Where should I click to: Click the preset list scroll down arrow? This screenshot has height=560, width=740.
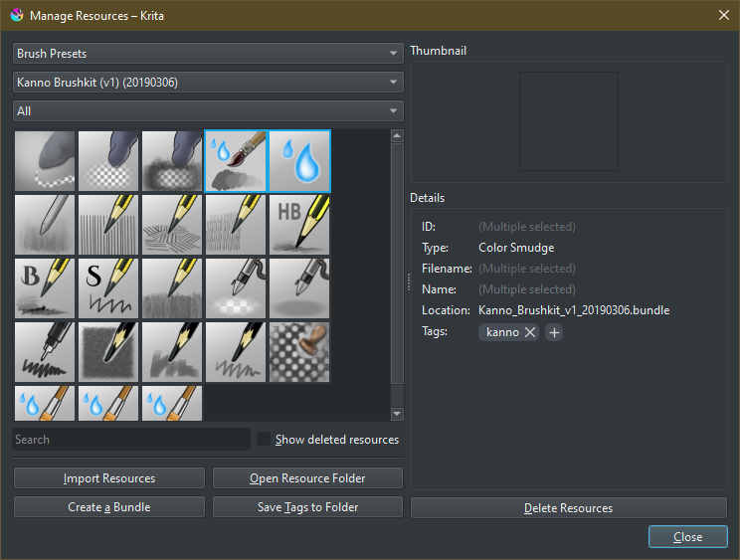tap(398, 414)
